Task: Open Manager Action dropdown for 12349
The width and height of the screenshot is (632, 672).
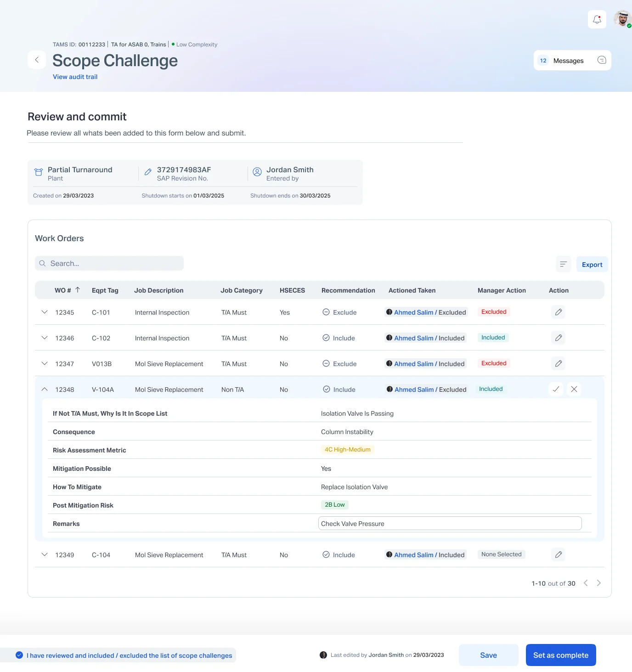Action: (501, 554)
